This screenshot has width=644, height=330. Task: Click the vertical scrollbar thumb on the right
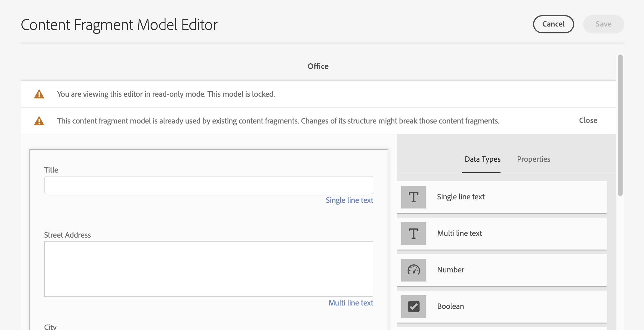(x=620, y=125)
